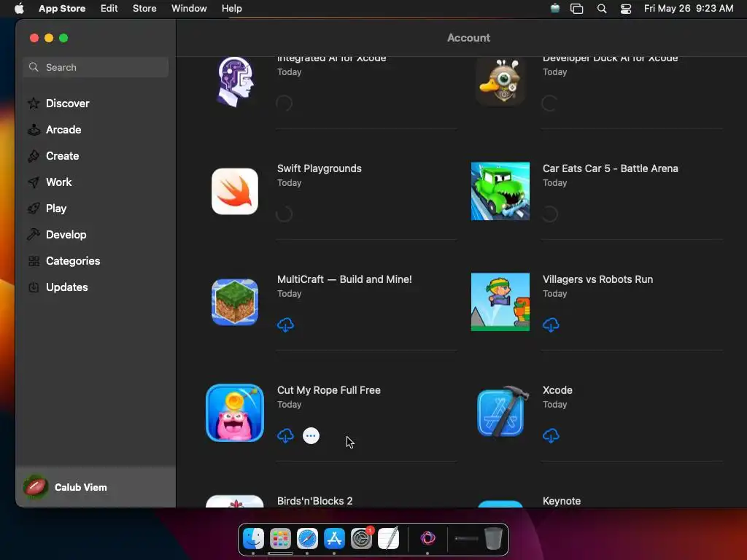Viewport: 747px width, 560px height.
Task: Open the App Store menu
Action: coord(62,9)
